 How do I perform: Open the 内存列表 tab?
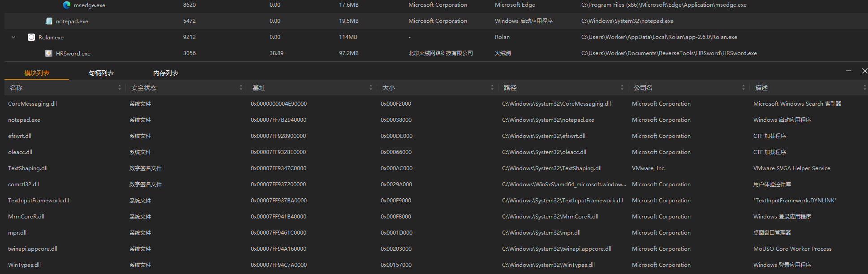click(x=166, y=73)
